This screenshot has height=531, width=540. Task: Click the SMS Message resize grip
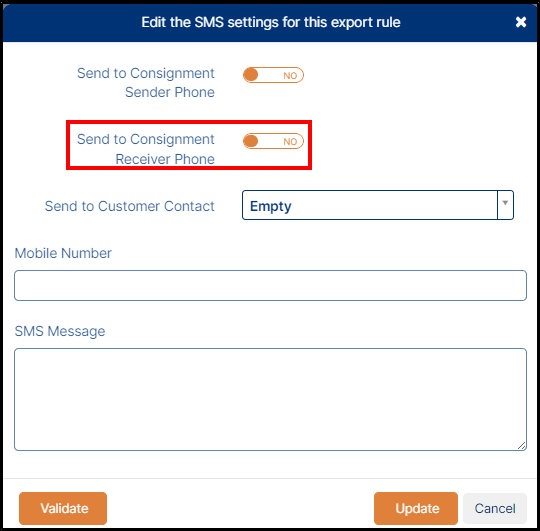(522, 446)
